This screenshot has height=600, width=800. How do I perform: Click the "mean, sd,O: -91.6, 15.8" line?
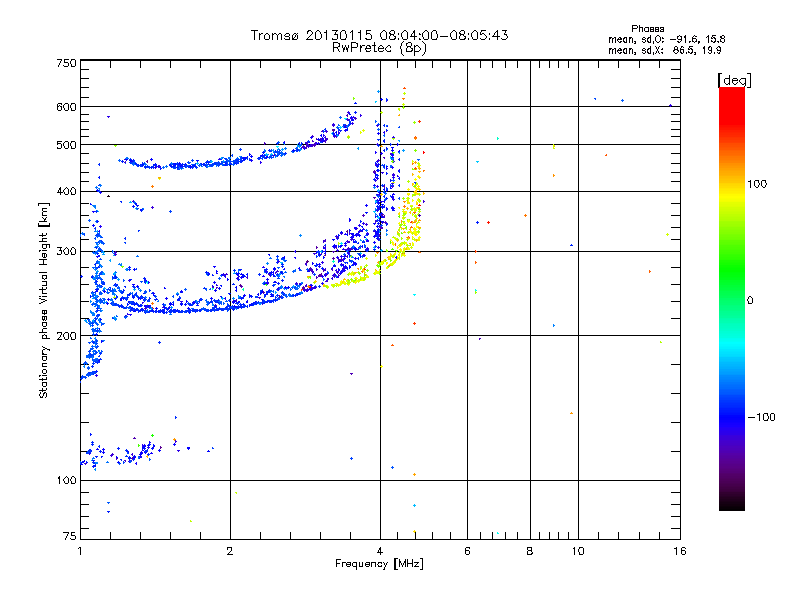pos(666,39)
